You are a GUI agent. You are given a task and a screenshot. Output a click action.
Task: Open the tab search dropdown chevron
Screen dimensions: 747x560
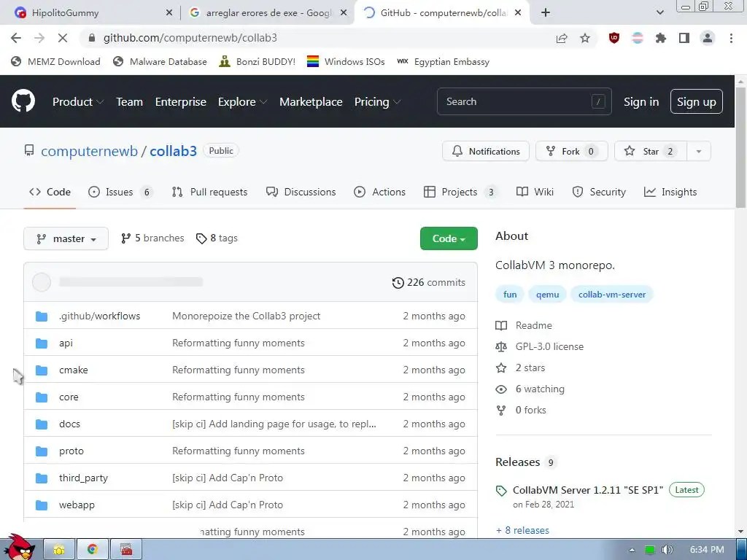[659, 13]
